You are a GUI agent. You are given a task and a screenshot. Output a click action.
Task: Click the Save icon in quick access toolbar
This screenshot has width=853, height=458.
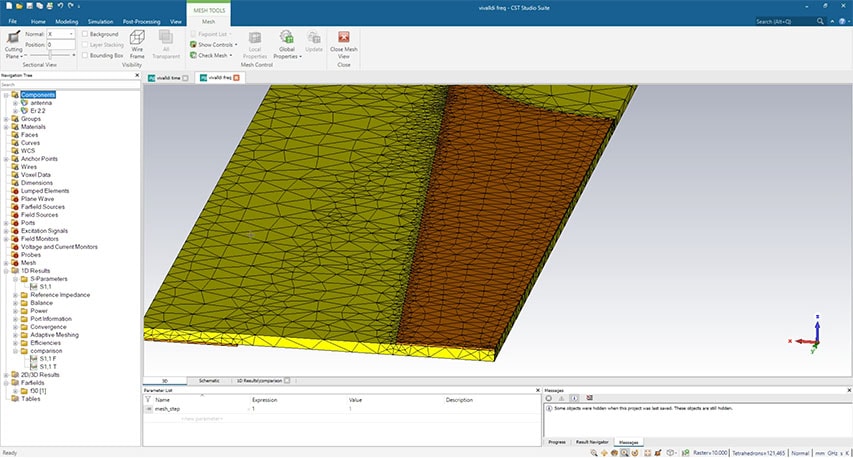[x=30, y=6]
